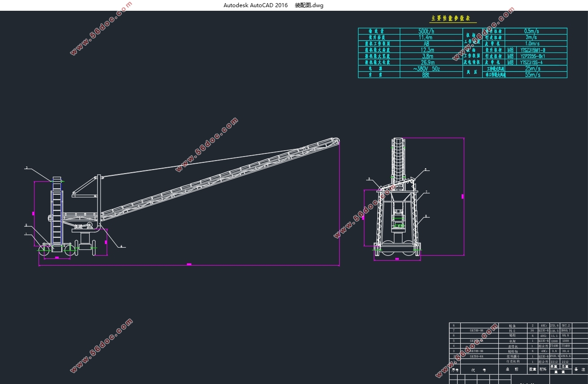Click the 接料漏斗 part name cell

tap(513, 356)
